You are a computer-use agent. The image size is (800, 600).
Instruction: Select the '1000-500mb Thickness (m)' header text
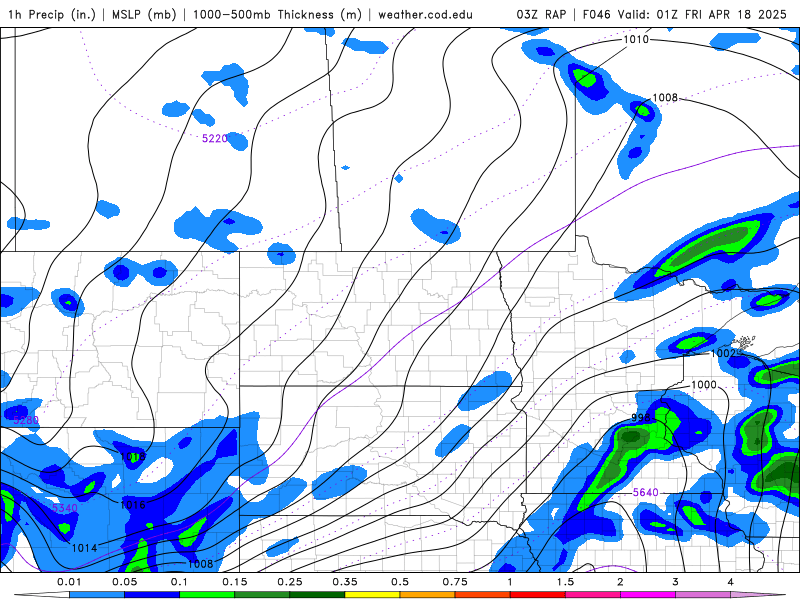(277, 14)
